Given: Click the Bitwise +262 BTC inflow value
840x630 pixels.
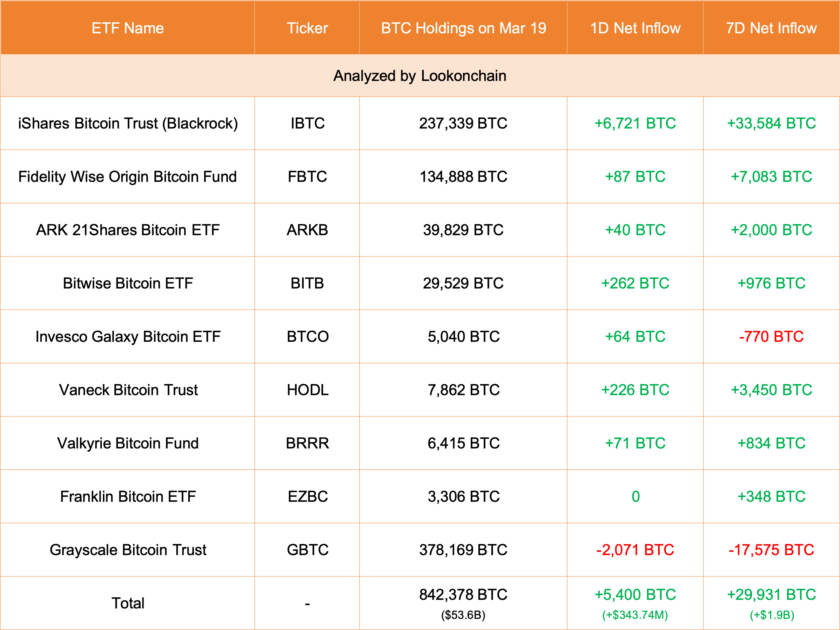Looking at the screenshot, I should click(x=635, y=283).
